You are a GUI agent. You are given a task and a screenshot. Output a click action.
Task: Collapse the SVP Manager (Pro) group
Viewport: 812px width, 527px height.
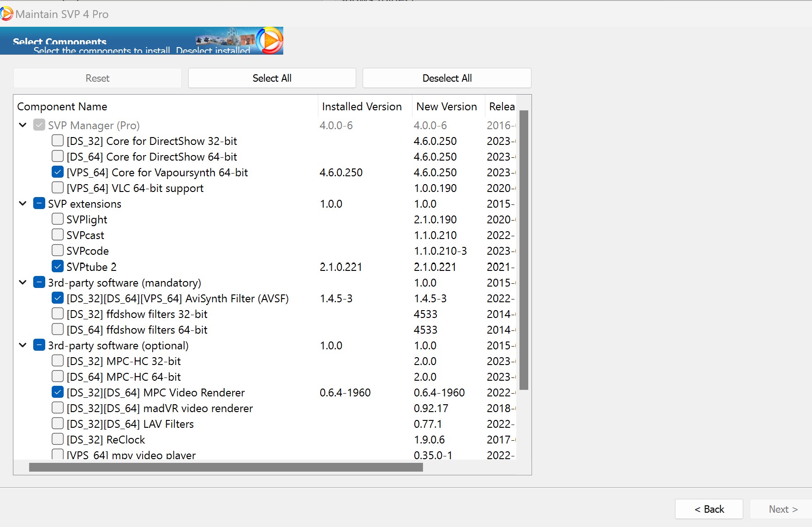pos(23,125)
